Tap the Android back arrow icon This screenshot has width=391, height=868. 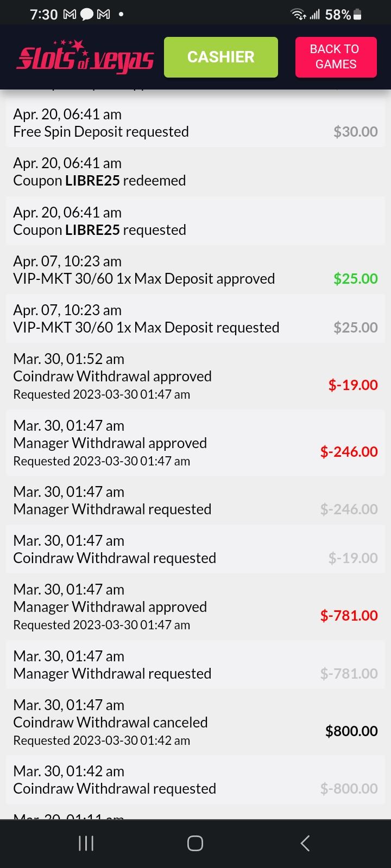(x=305, y=843)
